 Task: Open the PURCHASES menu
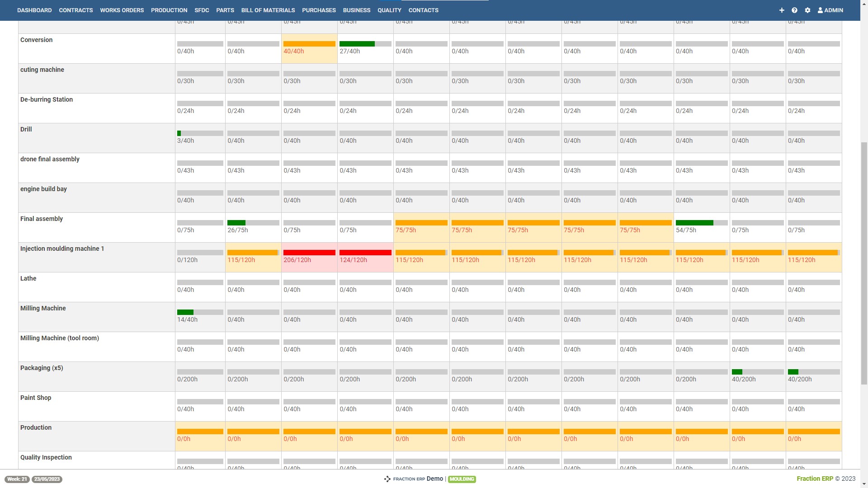click(319, 10)
